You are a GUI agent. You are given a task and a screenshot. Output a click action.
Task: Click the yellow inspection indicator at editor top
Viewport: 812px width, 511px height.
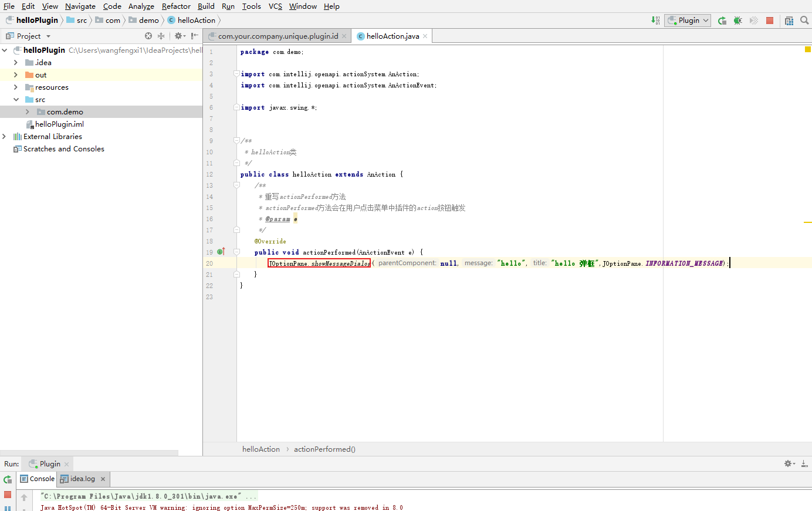coord(808,50)
